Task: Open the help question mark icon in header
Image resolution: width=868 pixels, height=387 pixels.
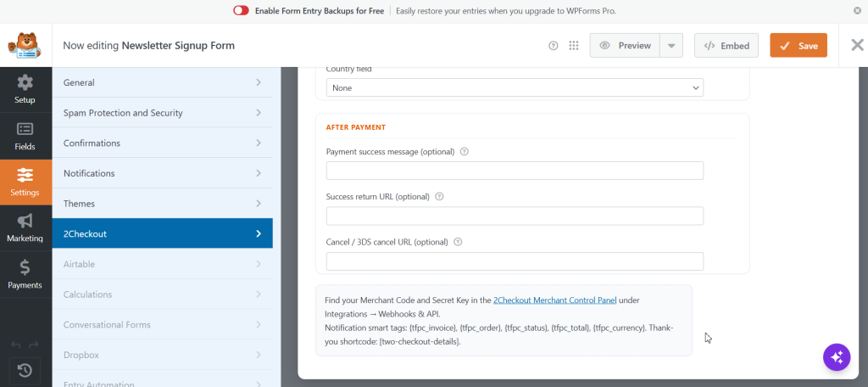Action: 553,46
